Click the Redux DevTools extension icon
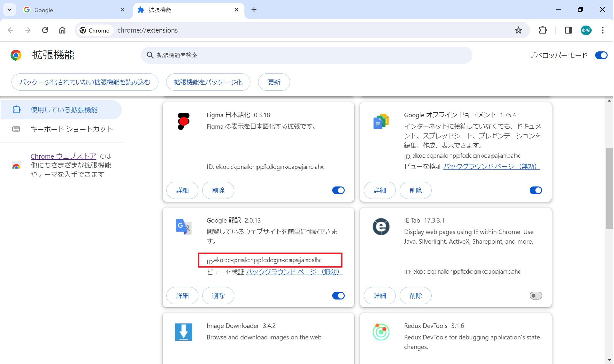614x364 pixels. click(381, 332)
